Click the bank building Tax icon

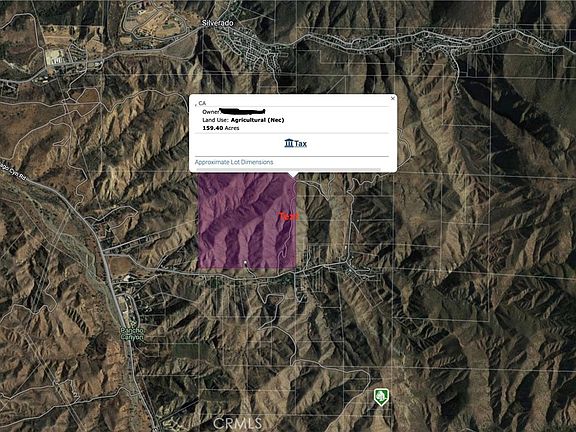[289, 143]
